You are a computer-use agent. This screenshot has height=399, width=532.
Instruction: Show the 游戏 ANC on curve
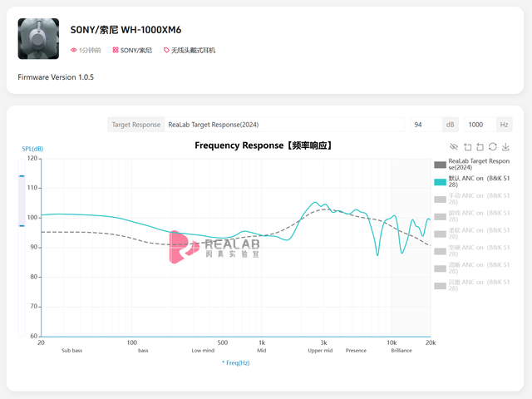(440, 216)
